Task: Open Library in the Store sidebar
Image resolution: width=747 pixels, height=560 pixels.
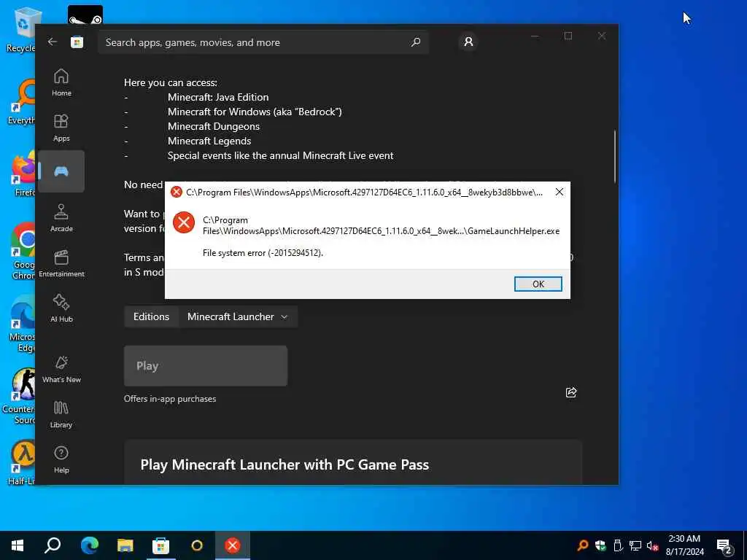Action: 61,414
